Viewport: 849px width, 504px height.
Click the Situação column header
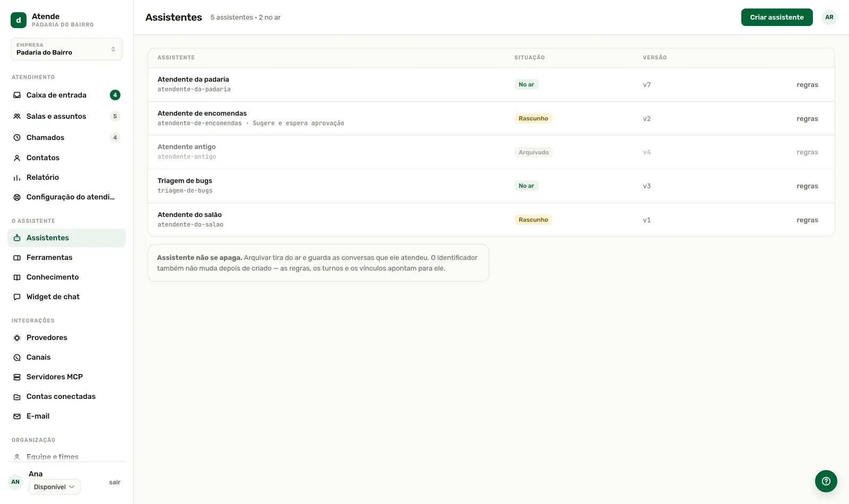tap(530, 57)
